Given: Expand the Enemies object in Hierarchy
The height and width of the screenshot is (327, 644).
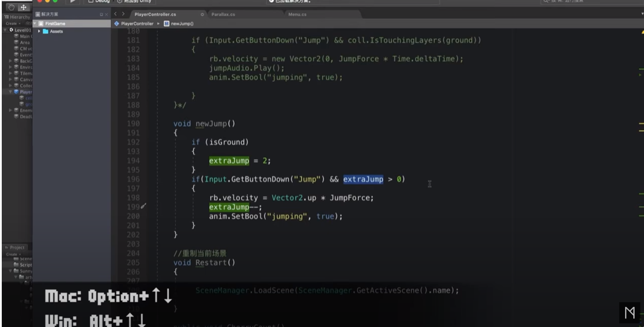Looking at the screenshot, I should coord(10,110).
